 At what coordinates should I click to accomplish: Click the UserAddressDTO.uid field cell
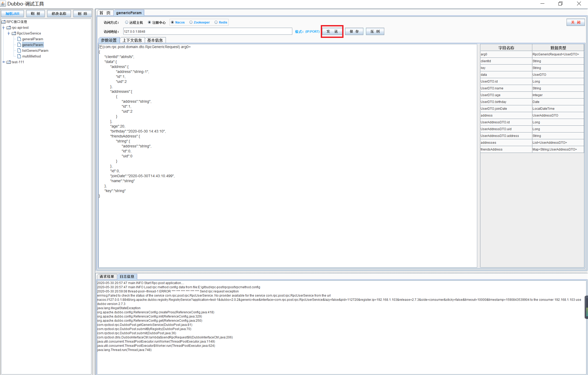coord(506,129)
